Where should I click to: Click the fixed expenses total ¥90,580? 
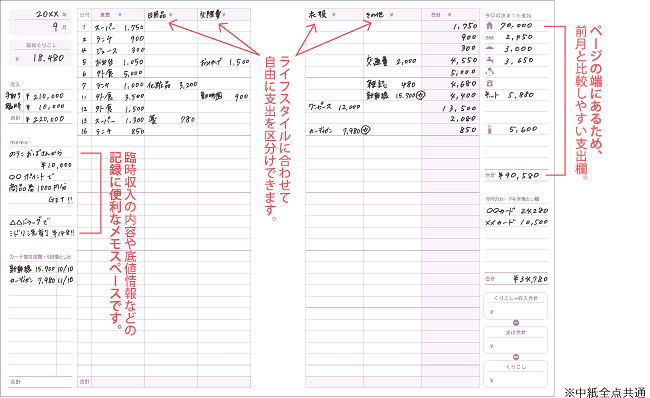pyautogui.click(x=519, y=175)
